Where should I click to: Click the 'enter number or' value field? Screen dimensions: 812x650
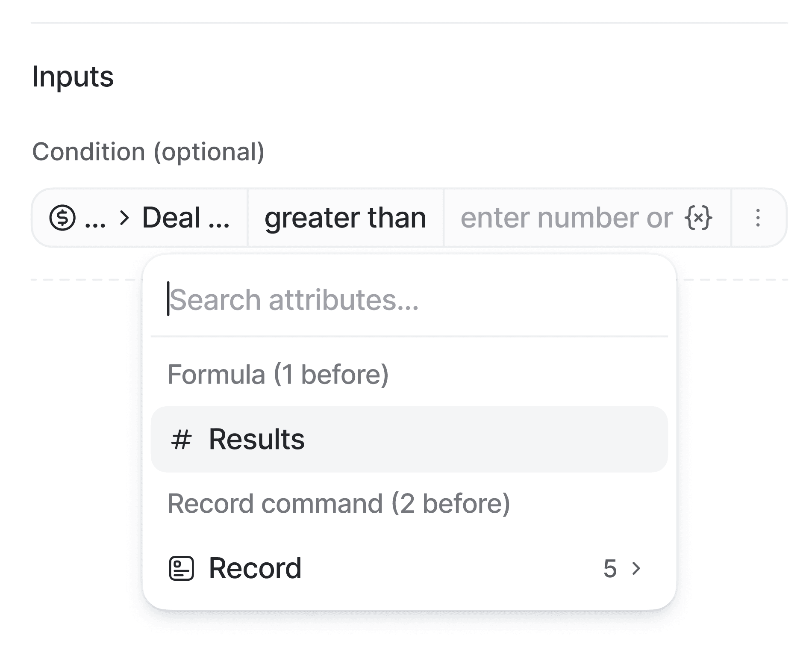pyautogui.click(x=566, y=218)
